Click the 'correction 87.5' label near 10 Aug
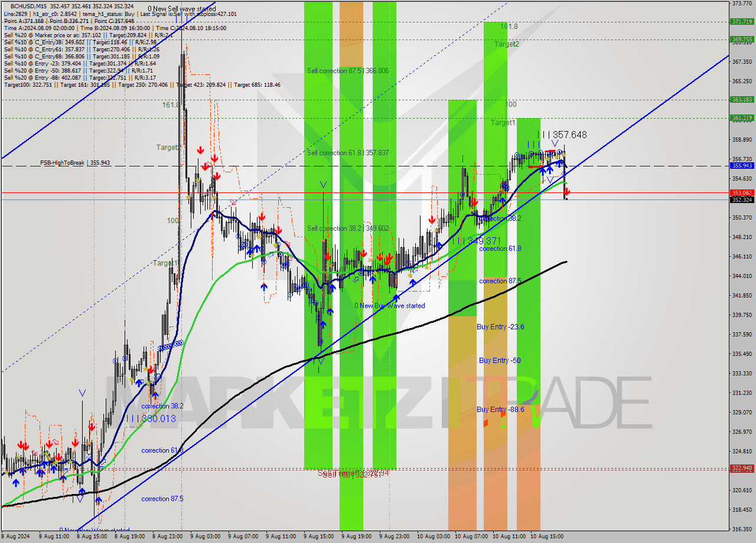This screenshot has width=756, height=543. (x=500, y=281)
